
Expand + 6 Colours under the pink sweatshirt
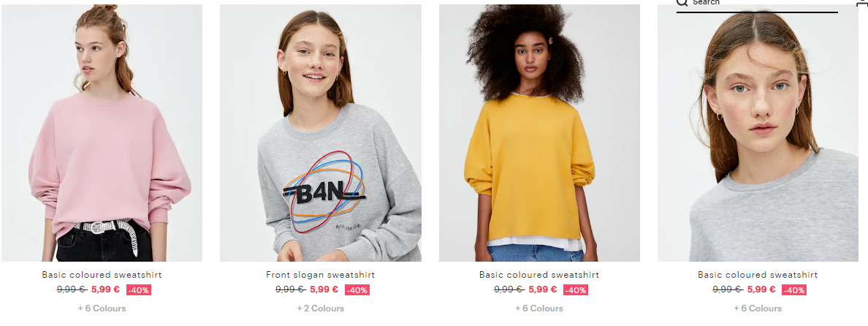click(102, 308)
